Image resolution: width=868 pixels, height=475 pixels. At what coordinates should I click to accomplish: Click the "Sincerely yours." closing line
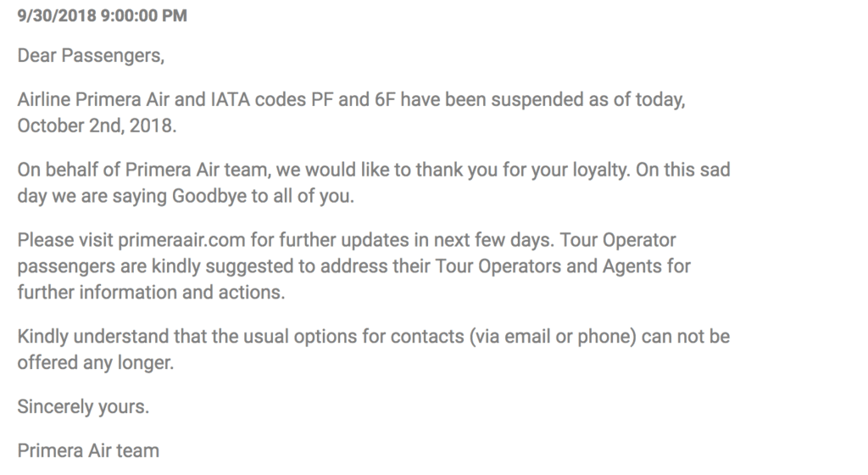(x=83, y=406)
